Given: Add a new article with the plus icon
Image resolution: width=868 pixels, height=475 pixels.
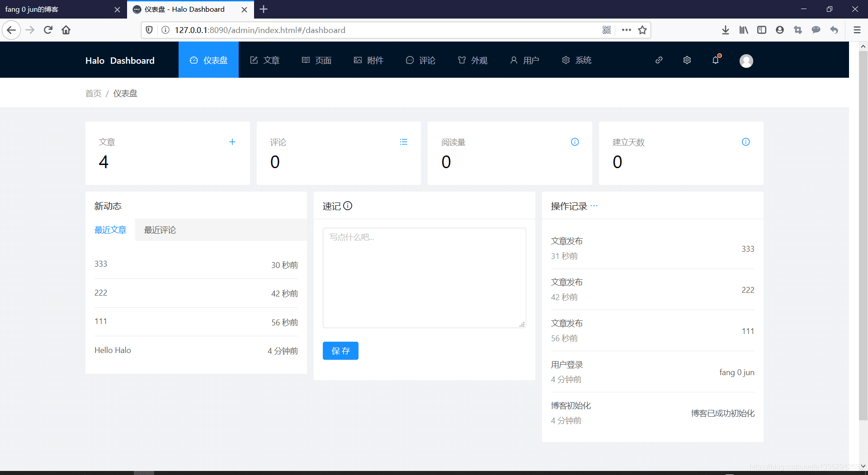Looking at the screenshot, I should [x=232, y=142].
